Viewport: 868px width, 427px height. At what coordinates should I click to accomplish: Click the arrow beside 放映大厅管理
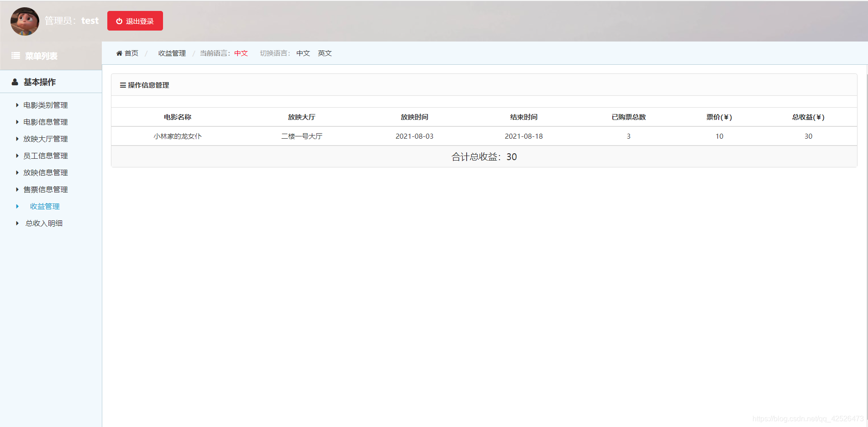(17, 139)
